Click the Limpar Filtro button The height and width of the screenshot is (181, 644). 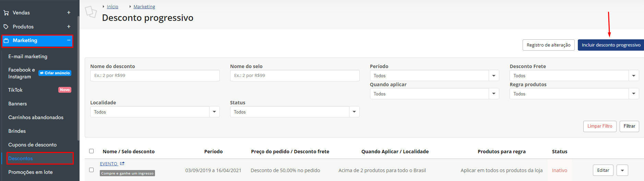(600, 126)
